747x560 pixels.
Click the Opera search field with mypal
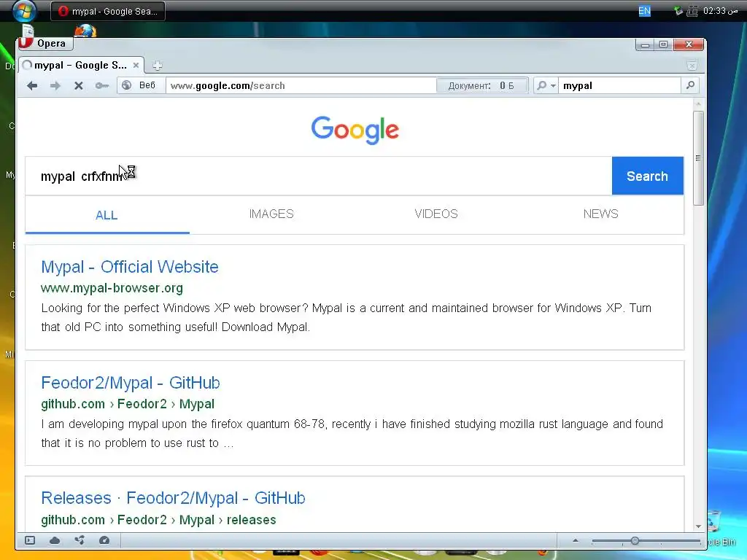pos(619,86)
